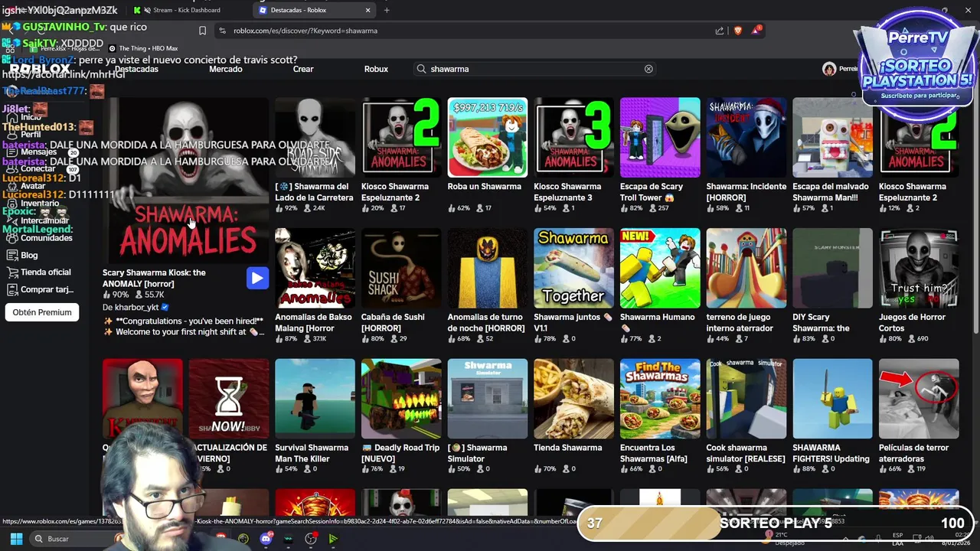Click the Obtén Premium button
Image resolution: width=980 pixels, height=551 pixels.
[42, 312]
